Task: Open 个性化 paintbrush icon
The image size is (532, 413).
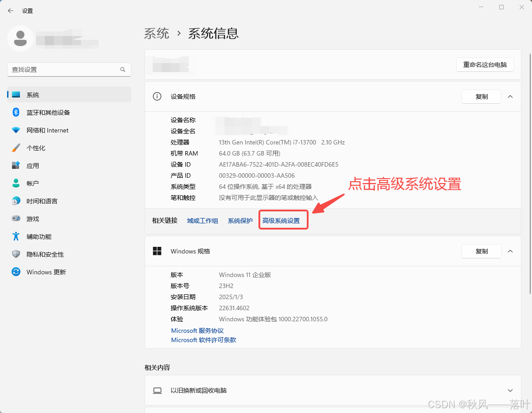Action: [x=16, y=148]
